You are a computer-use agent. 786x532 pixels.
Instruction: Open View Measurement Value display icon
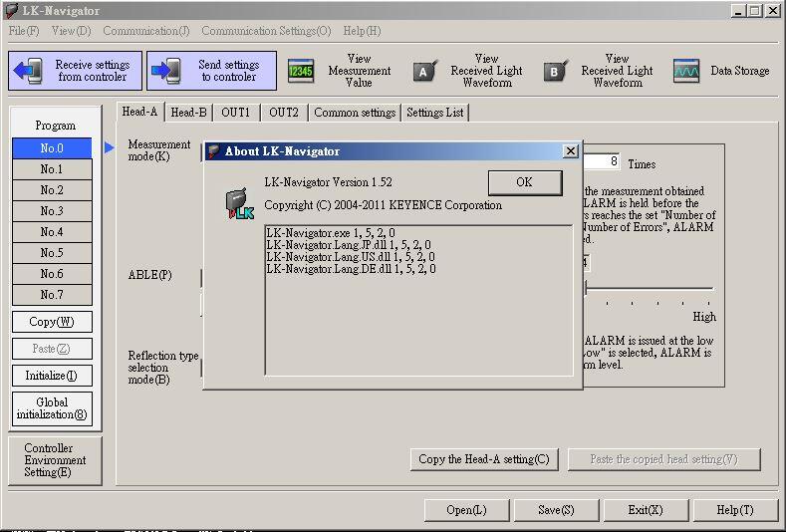point(301,71)
